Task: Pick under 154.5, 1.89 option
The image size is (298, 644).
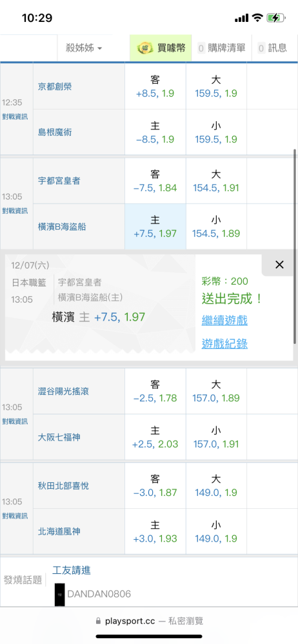Action: [x=215, y=227]
